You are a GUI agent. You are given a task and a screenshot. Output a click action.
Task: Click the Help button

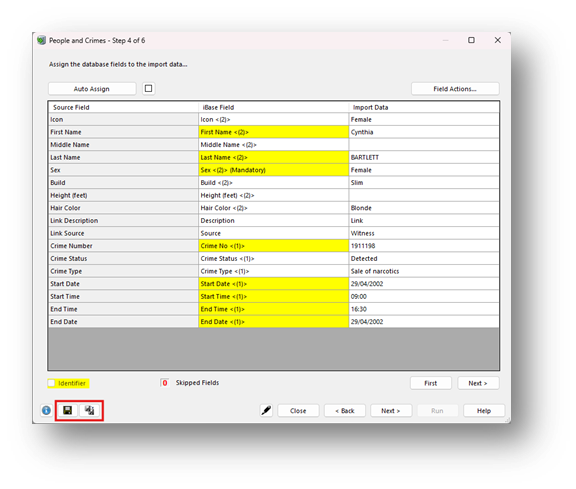coord(484,411)
